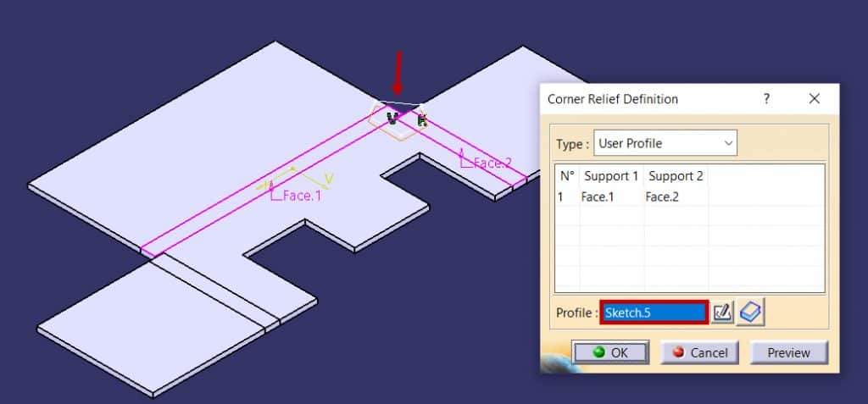The width and height of the screenshot is (868, 404).
Task: Select the green V axis marker at corner
Action: (392, 118)
